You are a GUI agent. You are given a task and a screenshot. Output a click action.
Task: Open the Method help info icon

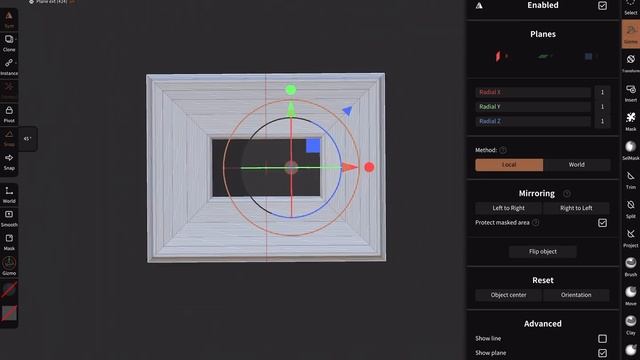click(503, 150)
